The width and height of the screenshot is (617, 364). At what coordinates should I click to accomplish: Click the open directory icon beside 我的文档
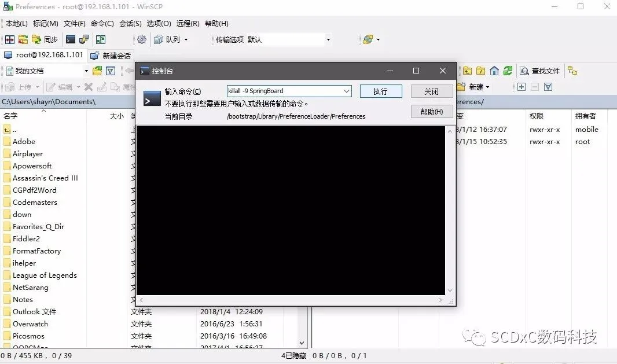(x=97, y=71)
